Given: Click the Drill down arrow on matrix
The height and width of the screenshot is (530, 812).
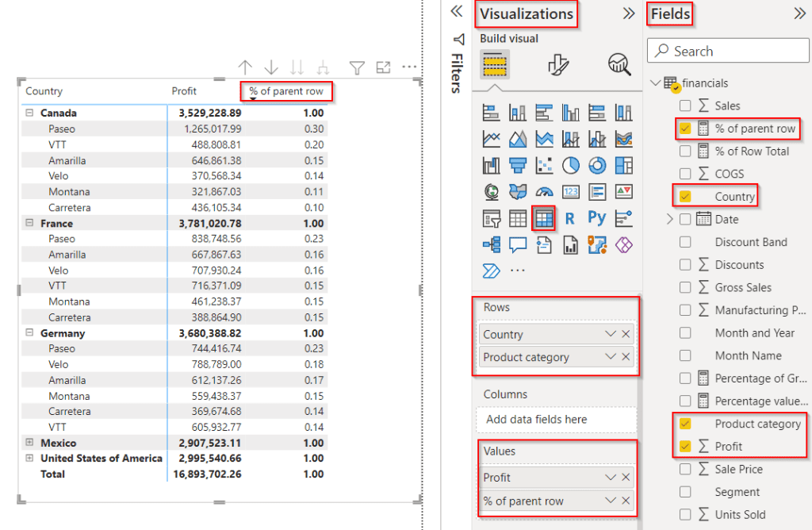Looking at the screenshot, I should tap(271, 67).
